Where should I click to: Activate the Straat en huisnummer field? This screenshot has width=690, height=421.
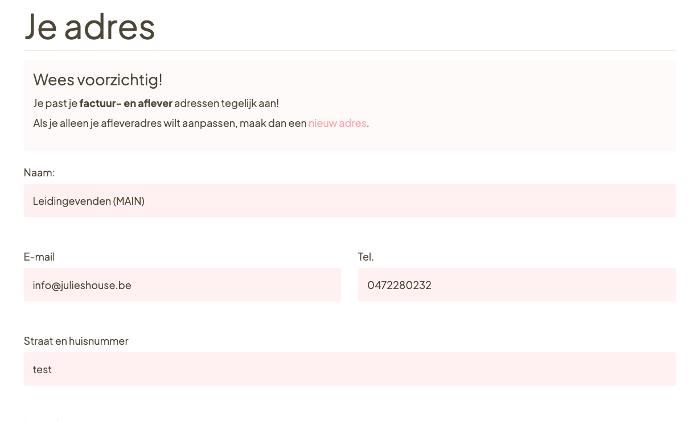pos(349,369)
